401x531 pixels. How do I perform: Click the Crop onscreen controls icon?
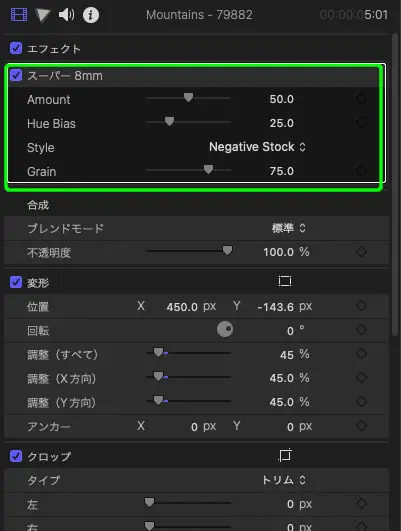click(x=284, y=455)
